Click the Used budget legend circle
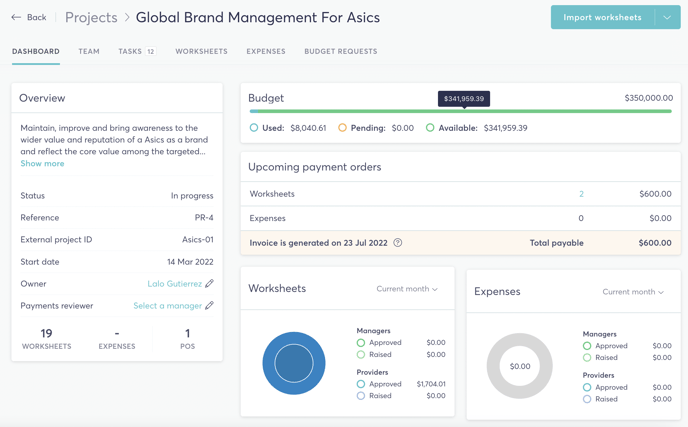The height and width of the screenshot is (427, 688). 254,128
